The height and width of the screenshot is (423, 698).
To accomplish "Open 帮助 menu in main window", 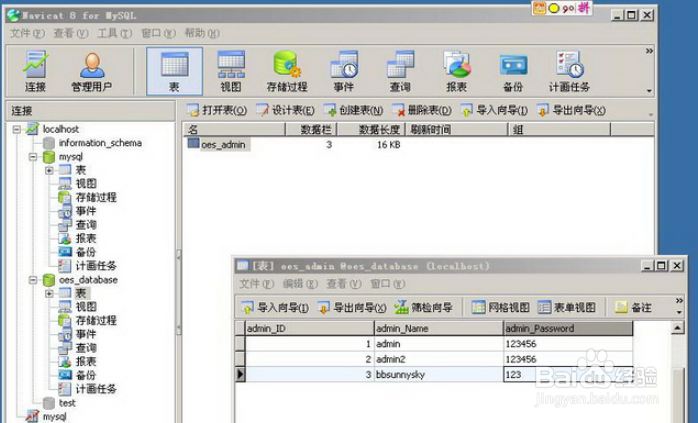I will tap(202, 33).
